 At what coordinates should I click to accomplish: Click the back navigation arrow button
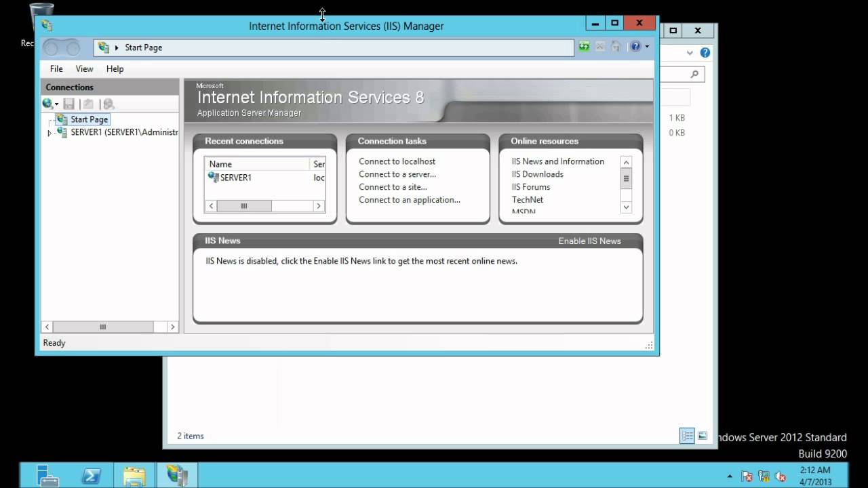(x=52, y=47)
